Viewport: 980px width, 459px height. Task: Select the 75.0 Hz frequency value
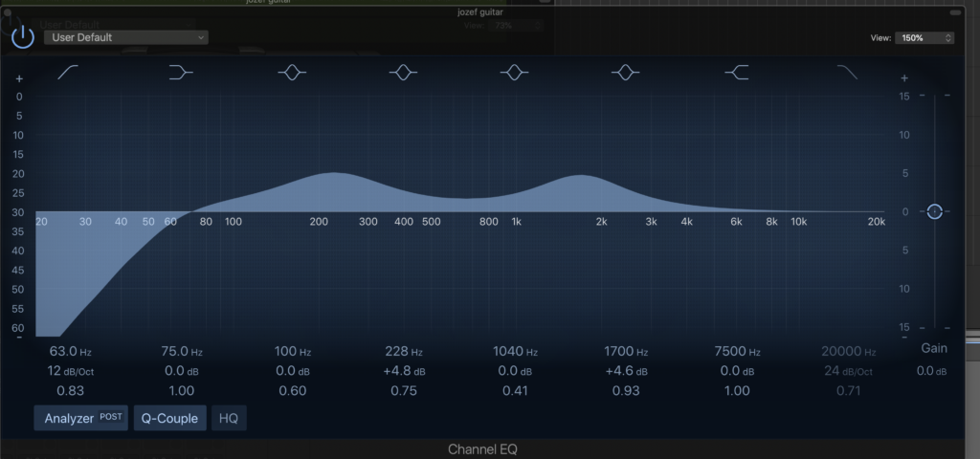click(x=181, y=352)
